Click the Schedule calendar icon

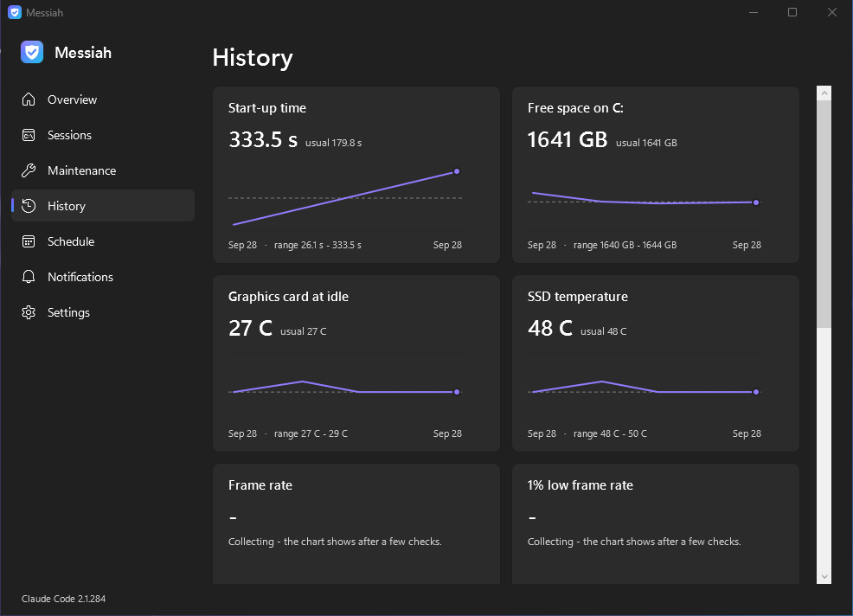29,241
